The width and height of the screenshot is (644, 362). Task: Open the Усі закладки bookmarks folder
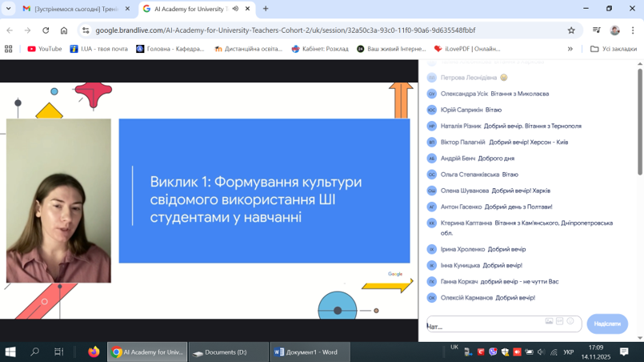pos(613,49)
